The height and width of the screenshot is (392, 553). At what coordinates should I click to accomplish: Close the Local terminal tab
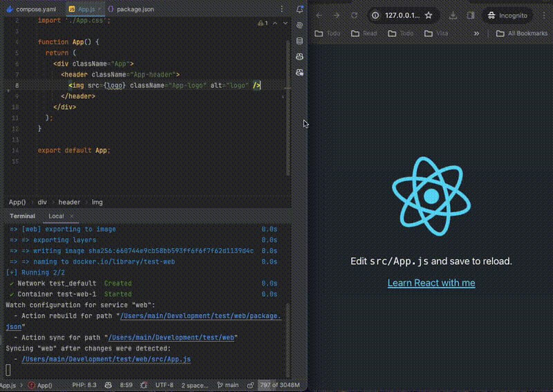point(72,216)
